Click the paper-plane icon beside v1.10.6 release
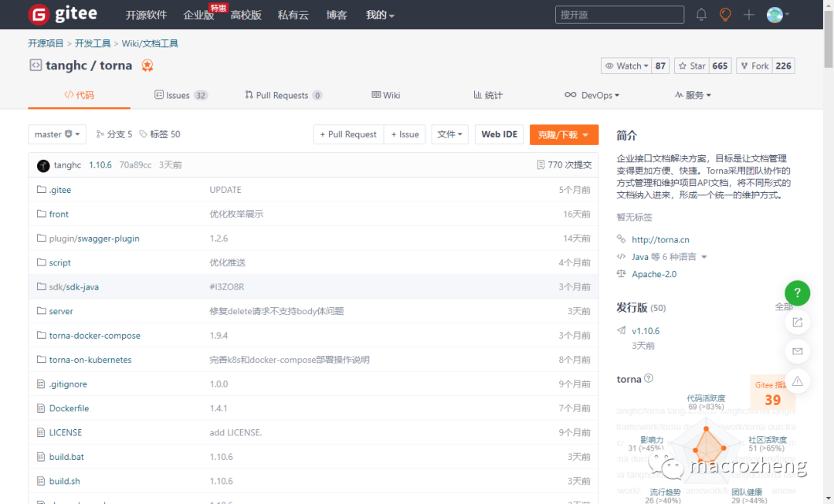Image resolution: width=834 pixels, height=504 pixels. click(622, 330)
